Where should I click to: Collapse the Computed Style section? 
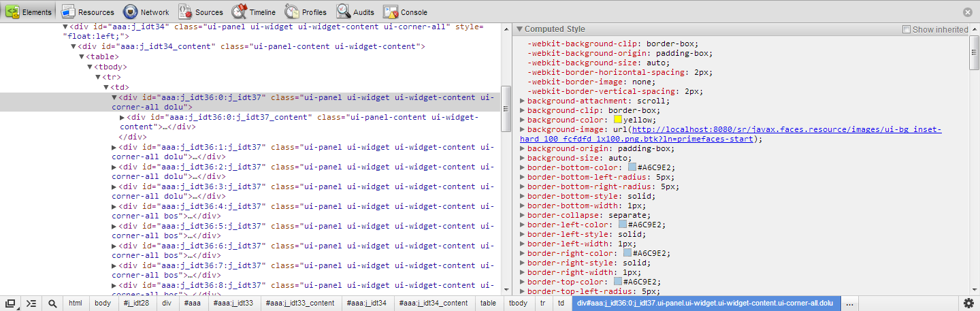[519, 29]
